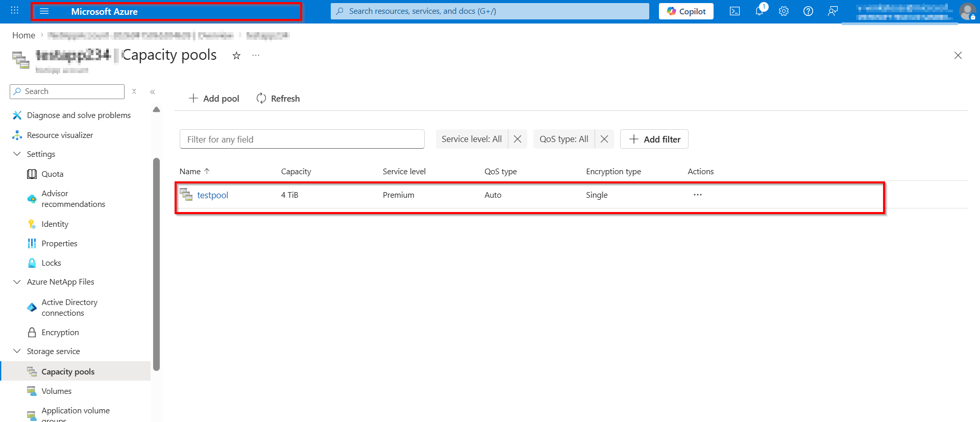Image resolution: width=980 pixels, height=422 pixels.
Task: Click the Auto QoS type cell
Action: (x=493, y=195)
